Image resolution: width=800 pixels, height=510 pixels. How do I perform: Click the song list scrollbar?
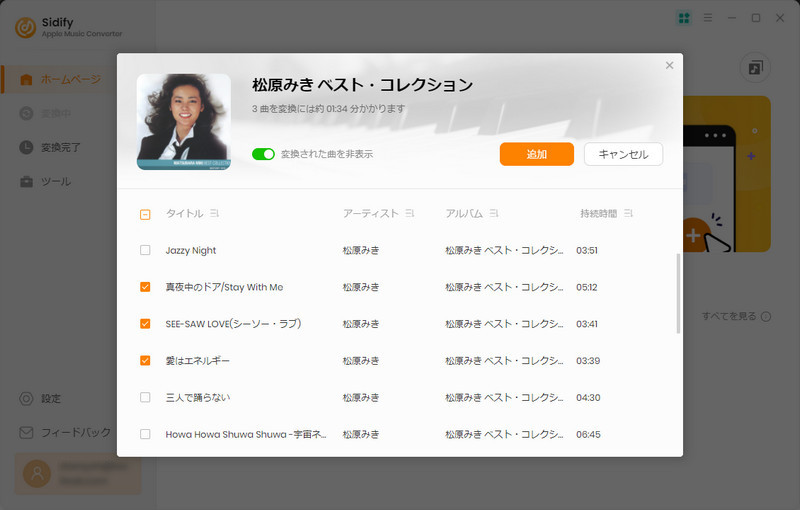[678, 293]
